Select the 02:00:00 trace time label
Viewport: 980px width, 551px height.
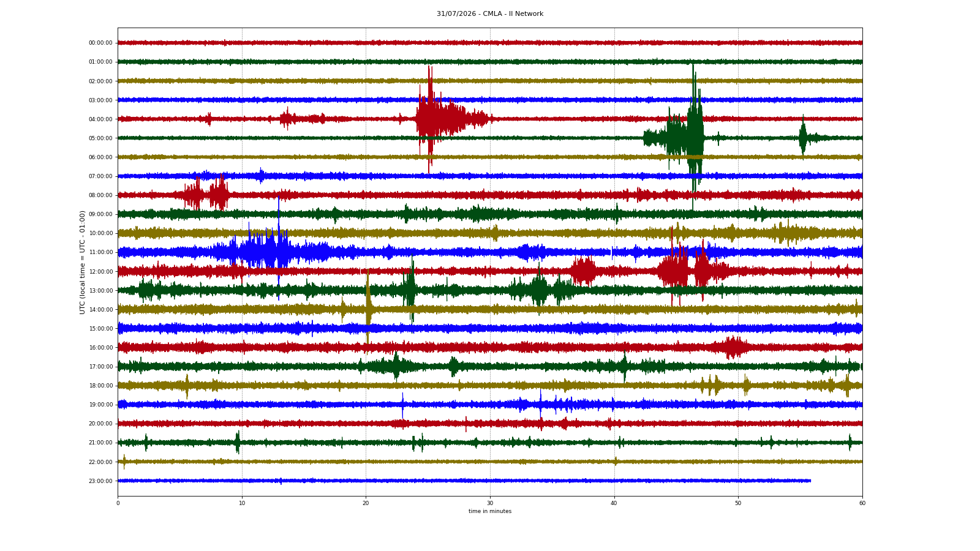click(x=100, y=81)
